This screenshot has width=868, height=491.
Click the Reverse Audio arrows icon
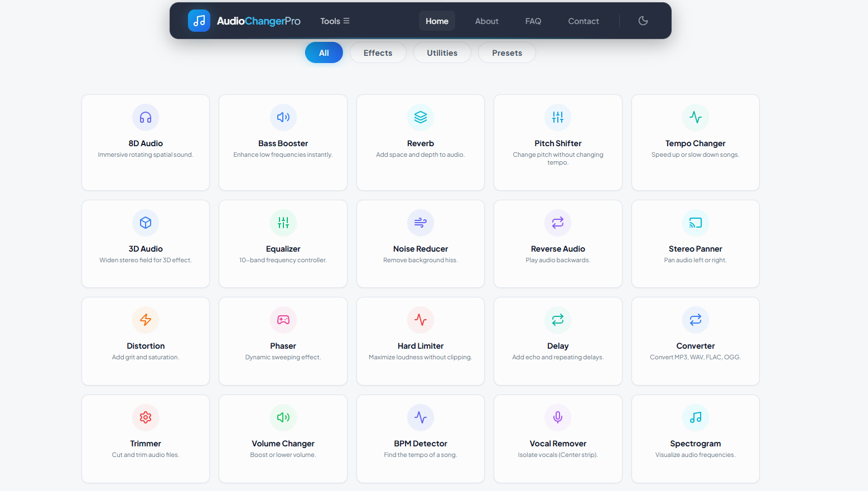(558, 223)
